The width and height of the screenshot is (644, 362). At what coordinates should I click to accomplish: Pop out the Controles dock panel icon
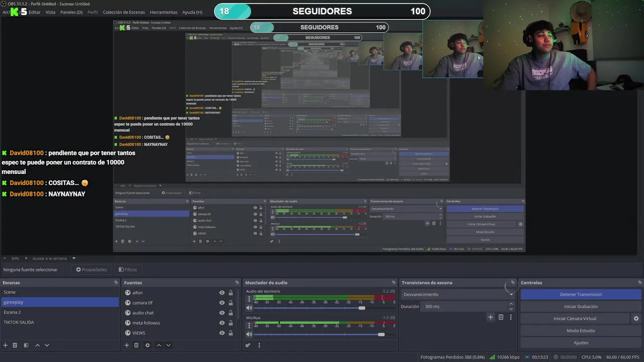(639, 283)
